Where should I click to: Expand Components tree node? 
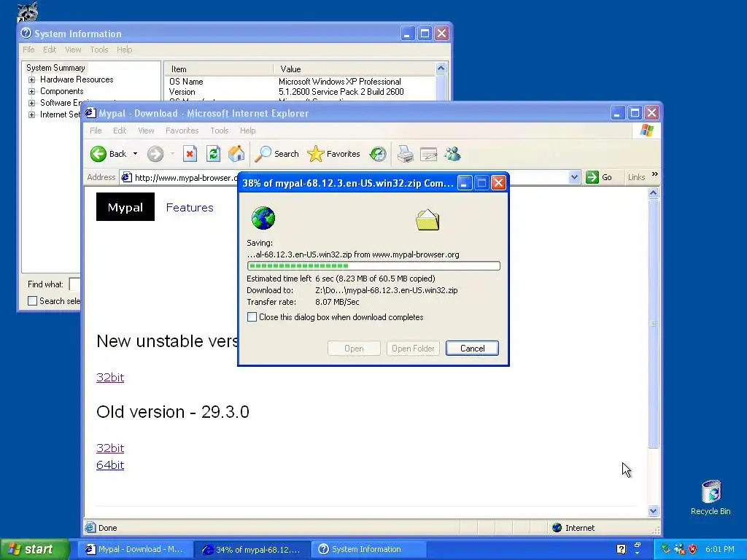point(31,91)
